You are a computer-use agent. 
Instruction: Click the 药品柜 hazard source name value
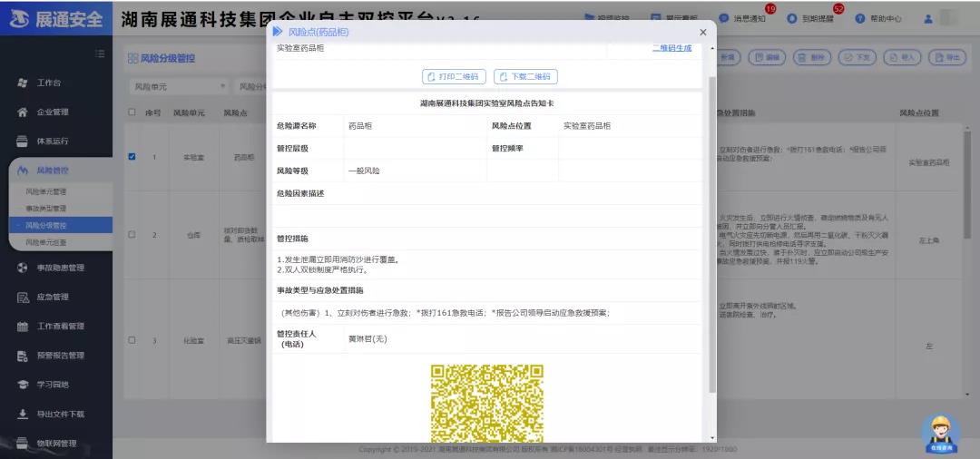coord(360,125)
